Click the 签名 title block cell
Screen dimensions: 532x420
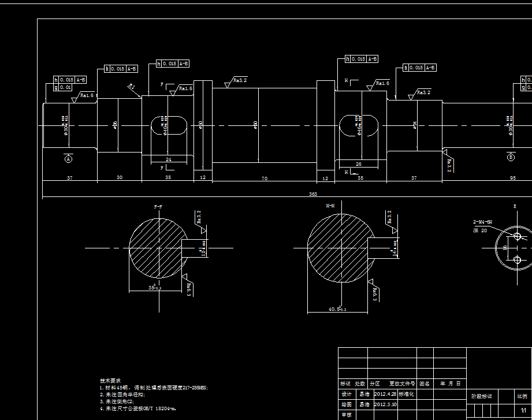(x=425, y=384)
